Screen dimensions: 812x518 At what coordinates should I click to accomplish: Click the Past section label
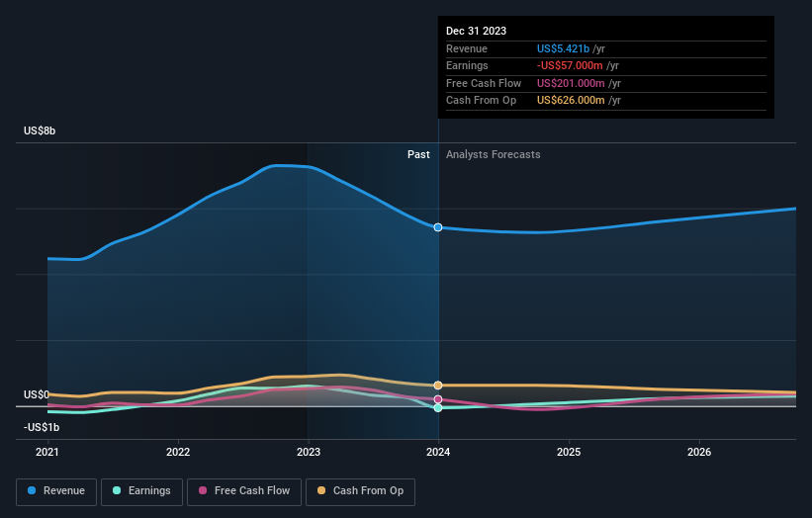(418, 154)
